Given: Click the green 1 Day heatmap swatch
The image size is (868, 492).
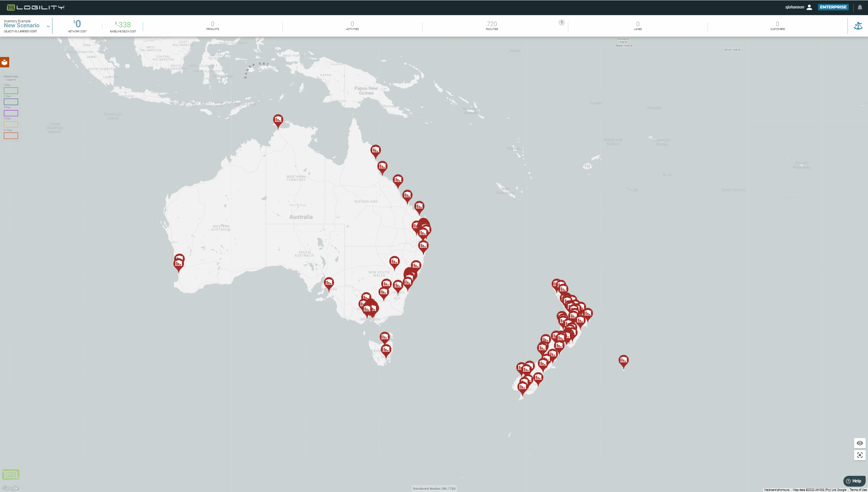Looking at the screenshot, I should coord(11,91).
